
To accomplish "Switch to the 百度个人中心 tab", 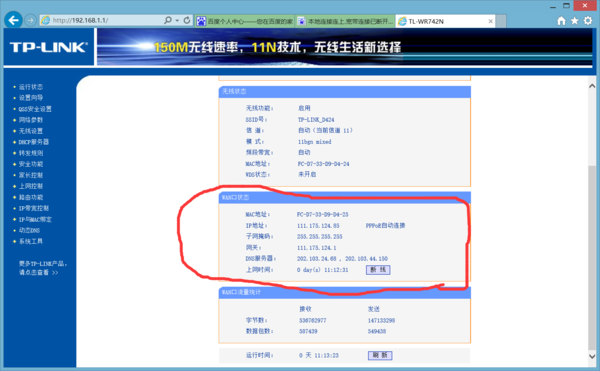I will pyautogui.click(x=245, y=21).
